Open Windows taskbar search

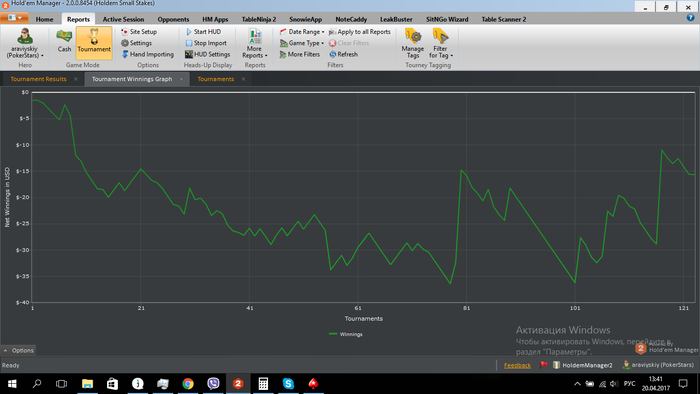tap(37, 384)
